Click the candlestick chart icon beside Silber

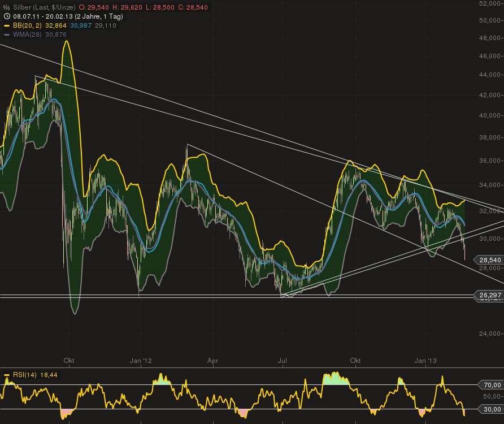6,7
